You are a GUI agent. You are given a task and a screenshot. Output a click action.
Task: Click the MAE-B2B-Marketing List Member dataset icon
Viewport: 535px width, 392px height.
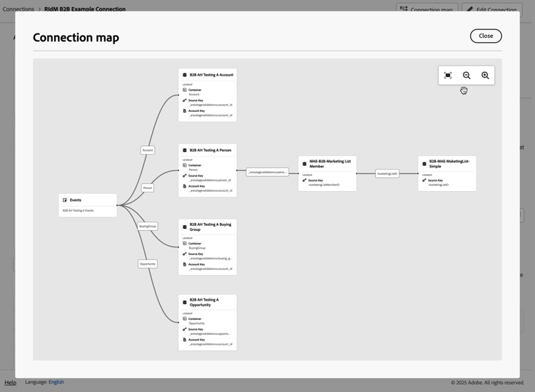(305, 164)
